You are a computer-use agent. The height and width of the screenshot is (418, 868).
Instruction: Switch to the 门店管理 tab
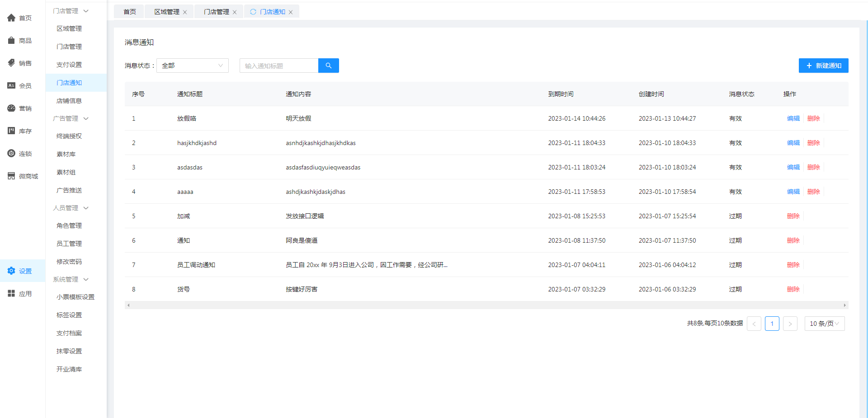tap(216, 12)
